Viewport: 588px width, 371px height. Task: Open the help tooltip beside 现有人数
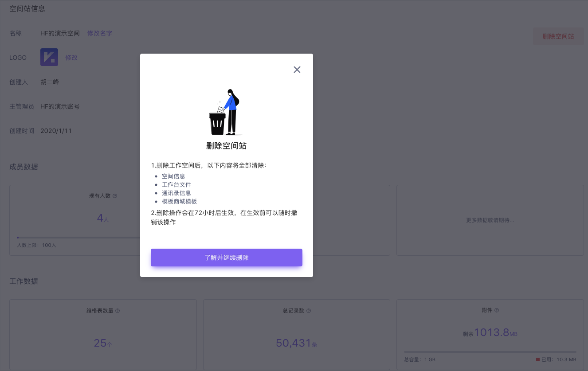point(116,195)
